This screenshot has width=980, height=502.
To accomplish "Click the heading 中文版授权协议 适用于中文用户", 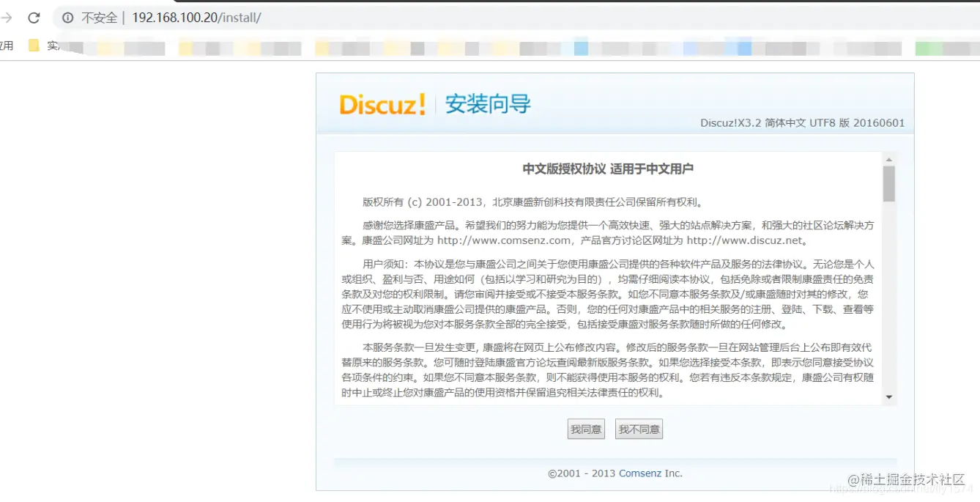I will (608, 169).
